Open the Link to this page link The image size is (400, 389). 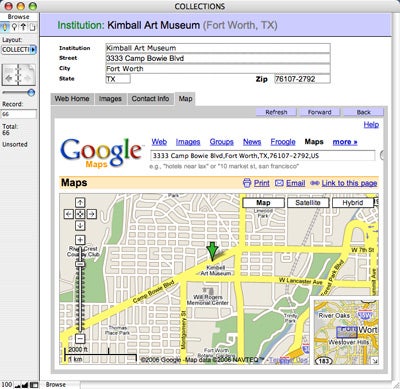click(349, 183)
